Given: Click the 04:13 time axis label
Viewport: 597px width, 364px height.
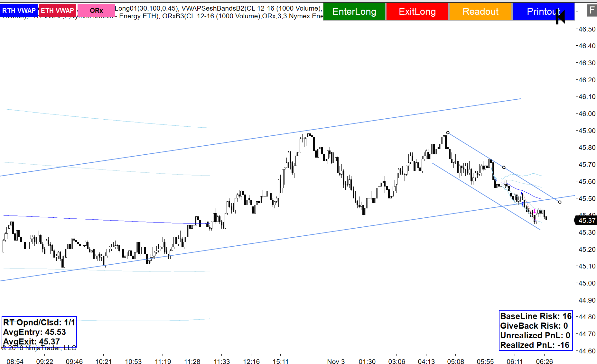Looking at the screenshot, I should pyautogui.click(x=426, y=361).
